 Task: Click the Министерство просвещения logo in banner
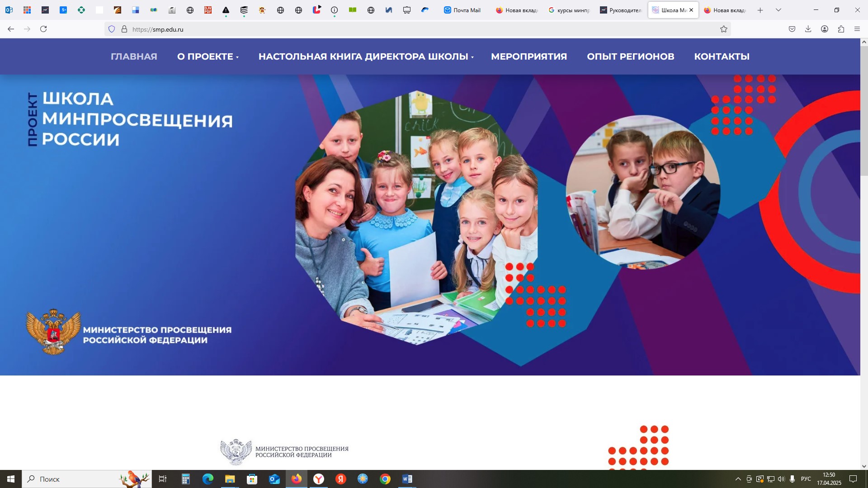(129, 333)
